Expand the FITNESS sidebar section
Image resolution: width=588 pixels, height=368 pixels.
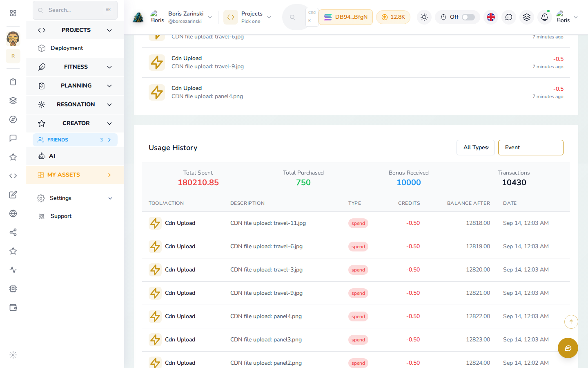pyautogui.click(x=75, y=67)
